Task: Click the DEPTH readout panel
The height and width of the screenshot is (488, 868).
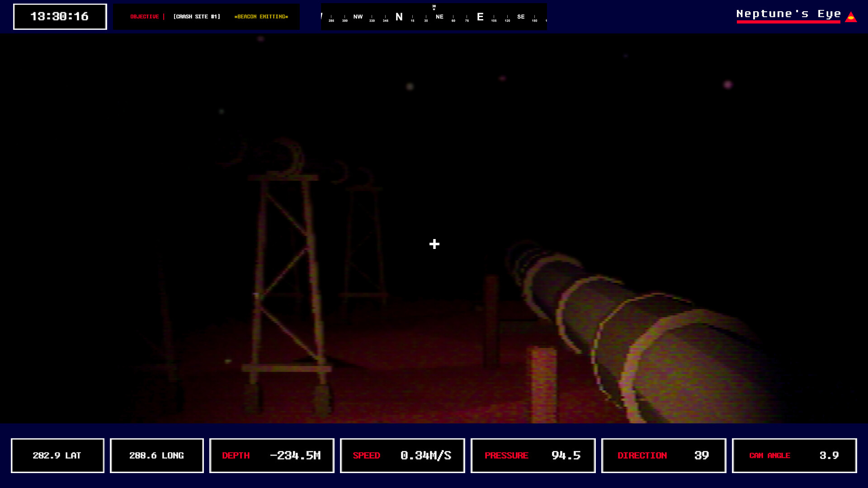Action: pyautogui.click(x=272, y=455)
